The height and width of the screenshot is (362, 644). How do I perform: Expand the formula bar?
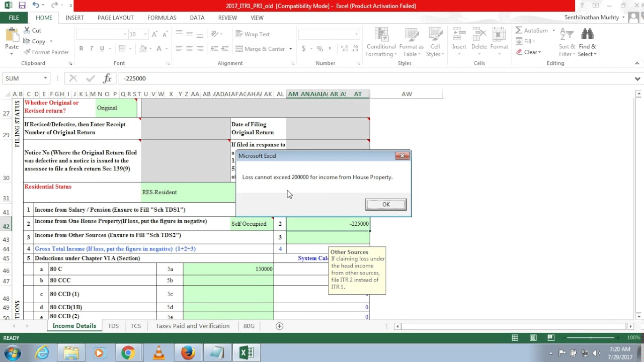tap(637, 78)
